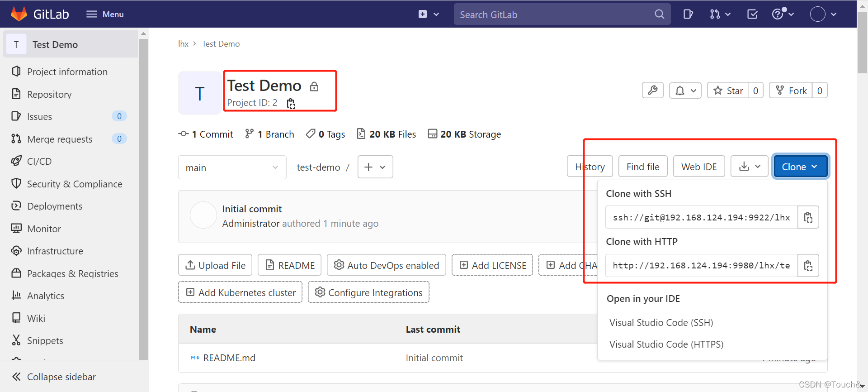This screenshot has height=392, width=868.
Task: Open Issues icon in top navbar
Action: pos(688,14)
